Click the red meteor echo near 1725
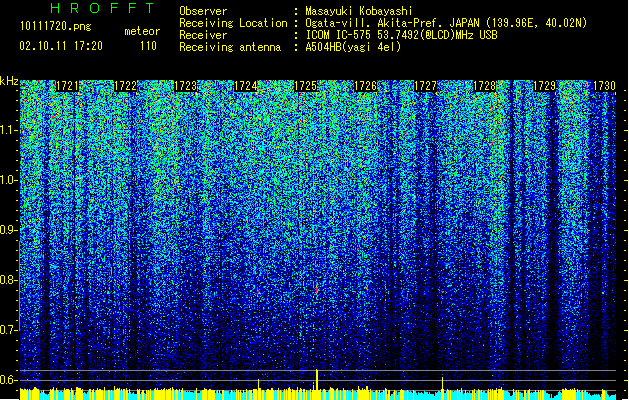Image resolution: width=629 pixels, height=400 pixels. pyautogui.click(x=316, y=288)
